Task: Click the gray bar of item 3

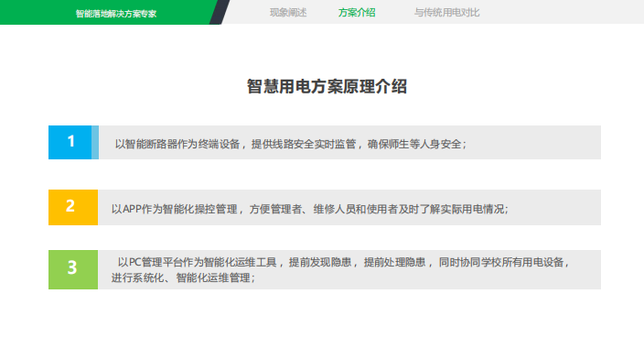Action: (x=349, y=269)
